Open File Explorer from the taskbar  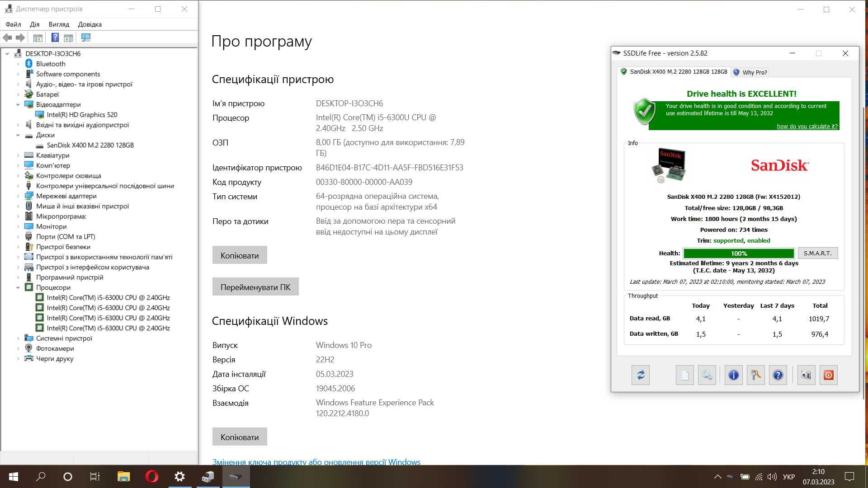123,477
